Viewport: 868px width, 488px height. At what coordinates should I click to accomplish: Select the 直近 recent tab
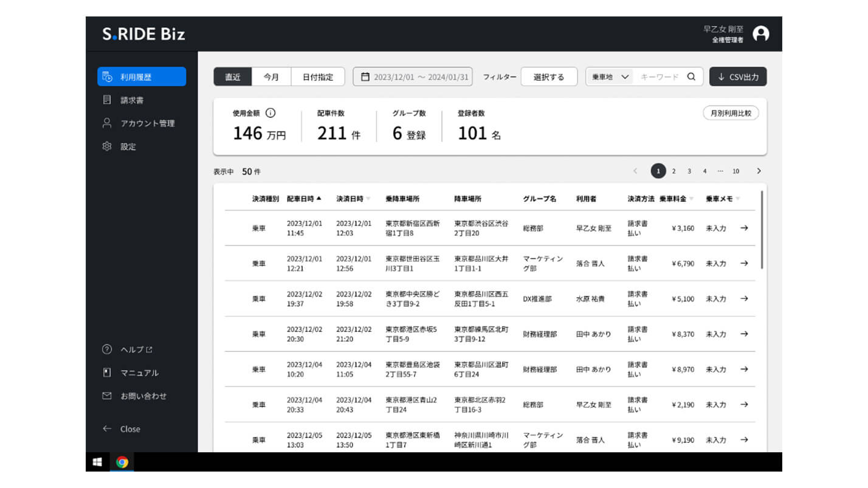[x=233, y=77]
